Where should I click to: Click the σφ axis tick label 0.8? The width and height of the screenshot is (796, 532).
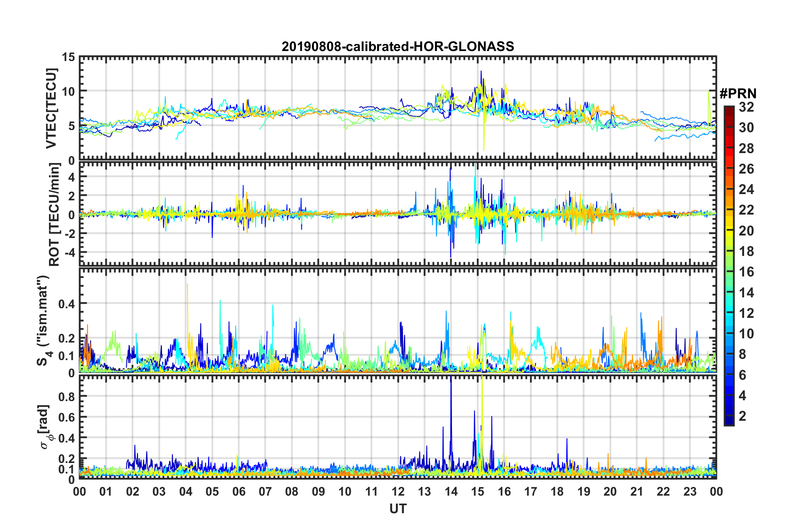tap(67, 396)
